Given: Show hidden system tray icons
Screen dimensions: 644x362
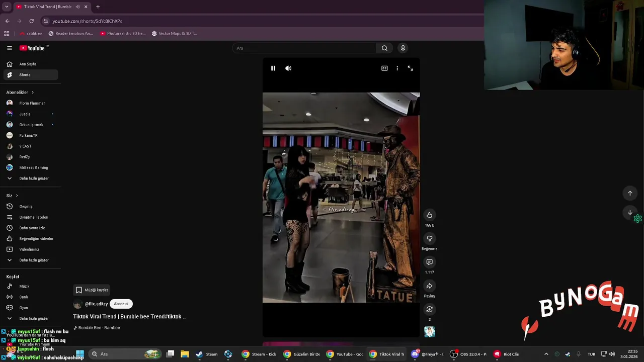Looking at the screenshot, I should [x=546, y=354].
